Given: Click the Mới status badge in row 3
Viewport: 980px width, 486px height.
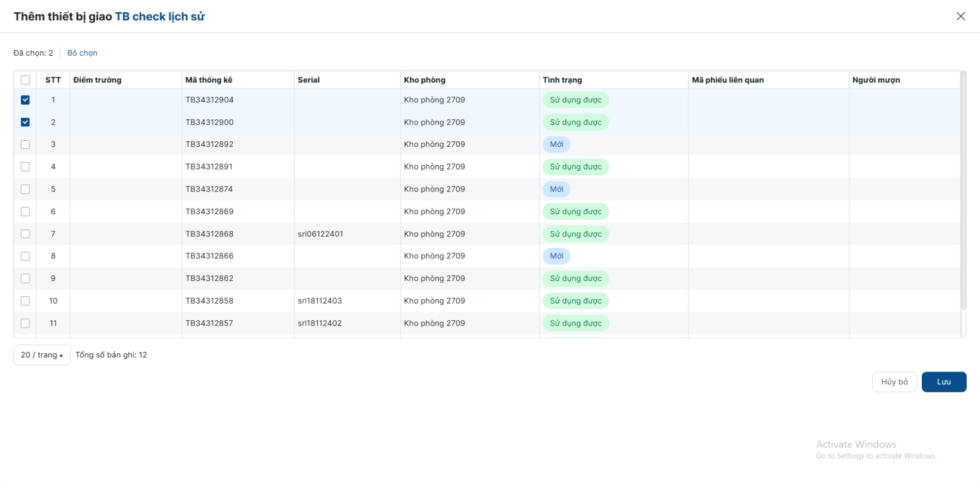Looking at the screenshot, I should point(556,144).
